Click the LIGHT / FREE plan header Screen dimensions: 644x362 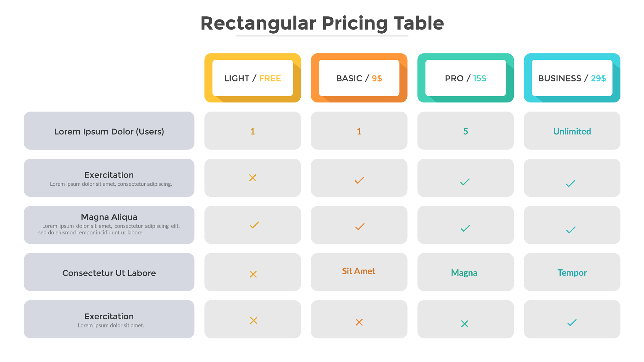pos(253,78)
